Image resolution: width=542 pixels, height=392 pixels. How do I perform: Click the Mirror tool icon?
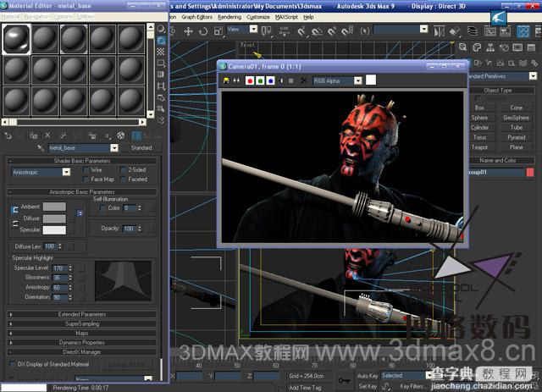pos(440,31)
